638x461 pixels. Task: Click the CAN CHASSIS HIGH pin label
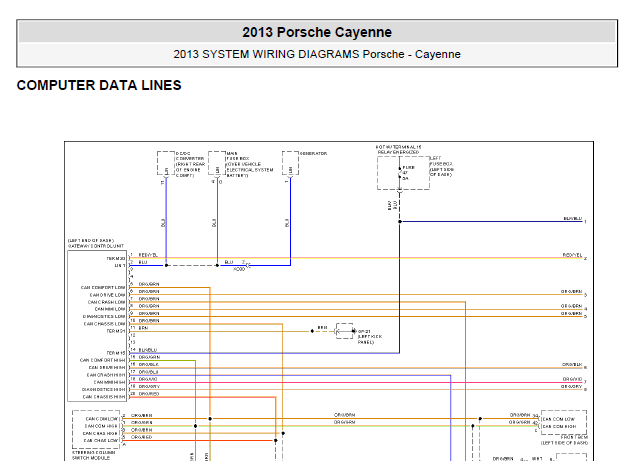pos(104,397)
